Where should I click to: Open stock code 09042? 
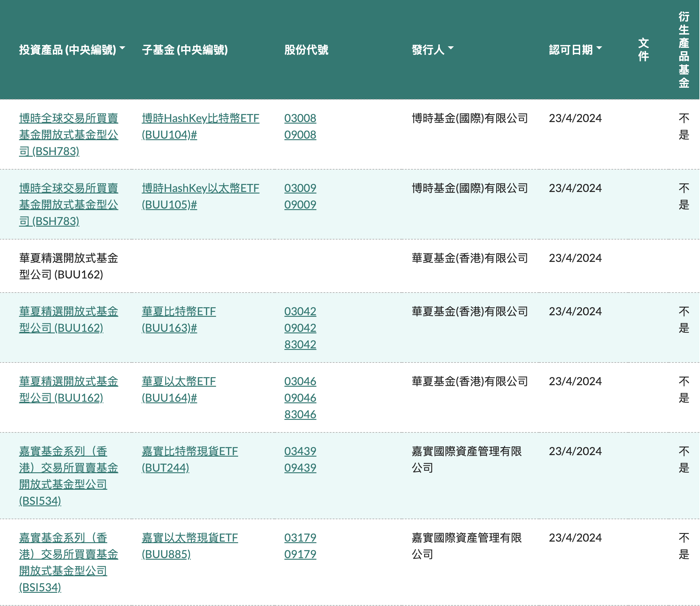click(x=300, y=328)
